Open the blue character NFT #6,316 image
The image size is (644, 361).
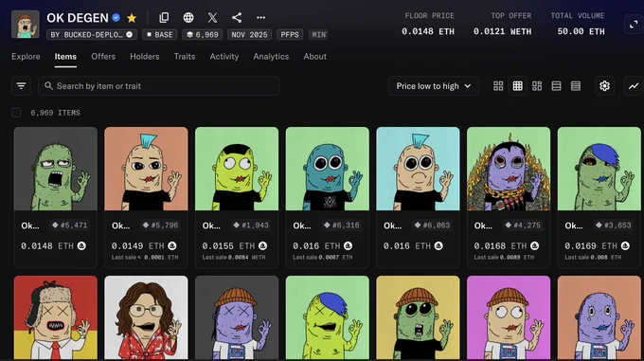(x=328, y=169)
